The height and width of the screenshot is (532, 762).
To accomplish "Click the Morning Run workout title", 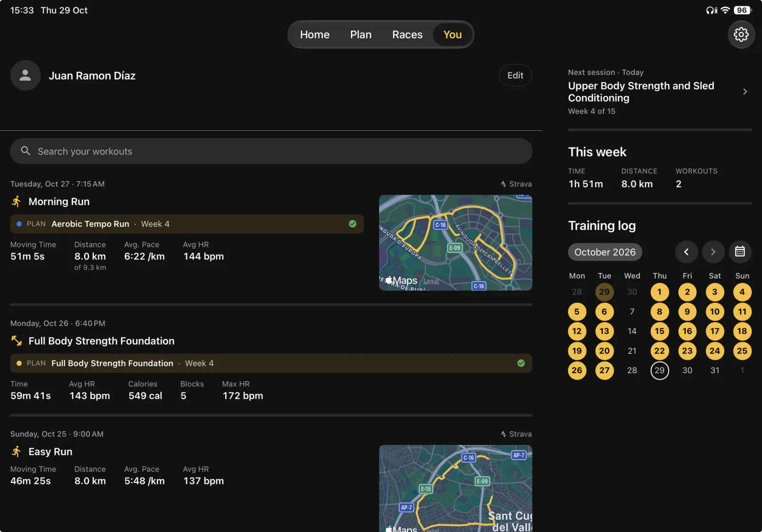I will (x=59, y=201).
